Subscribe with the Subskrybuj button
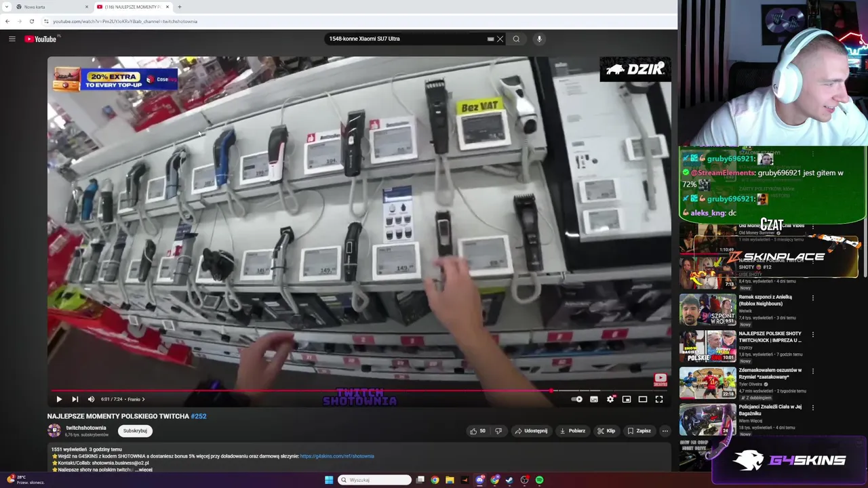The width and height of the screenshot is (868, 488). click(x=135, y=430)
